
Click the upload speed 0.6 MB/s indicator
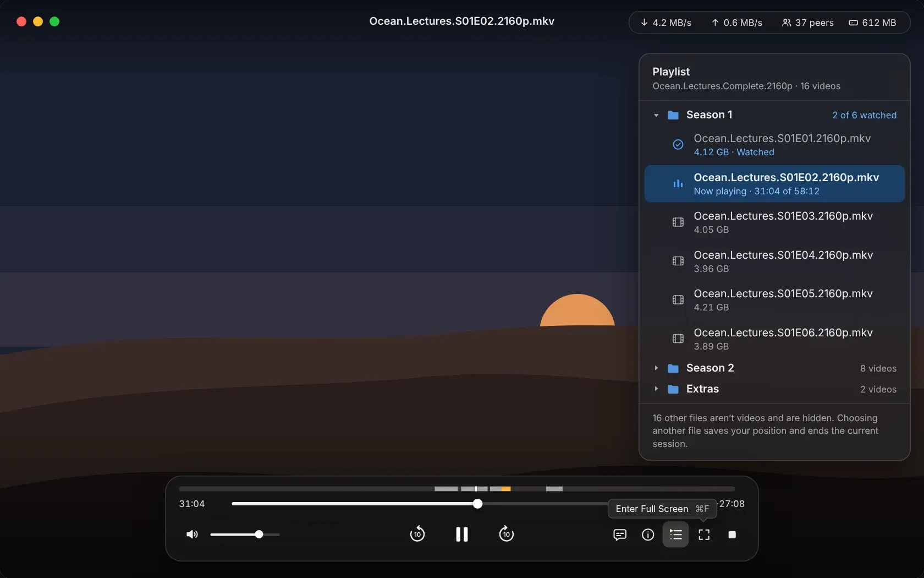[x=736, y=23]
